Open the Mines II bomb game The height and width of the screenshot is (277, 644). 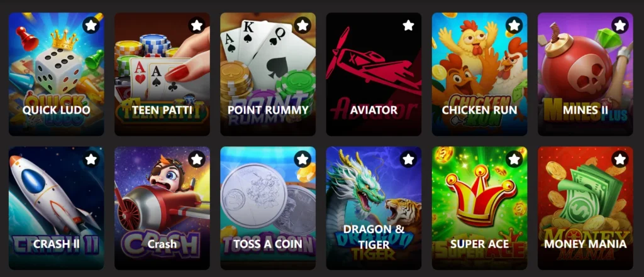(x=586, y=74)
